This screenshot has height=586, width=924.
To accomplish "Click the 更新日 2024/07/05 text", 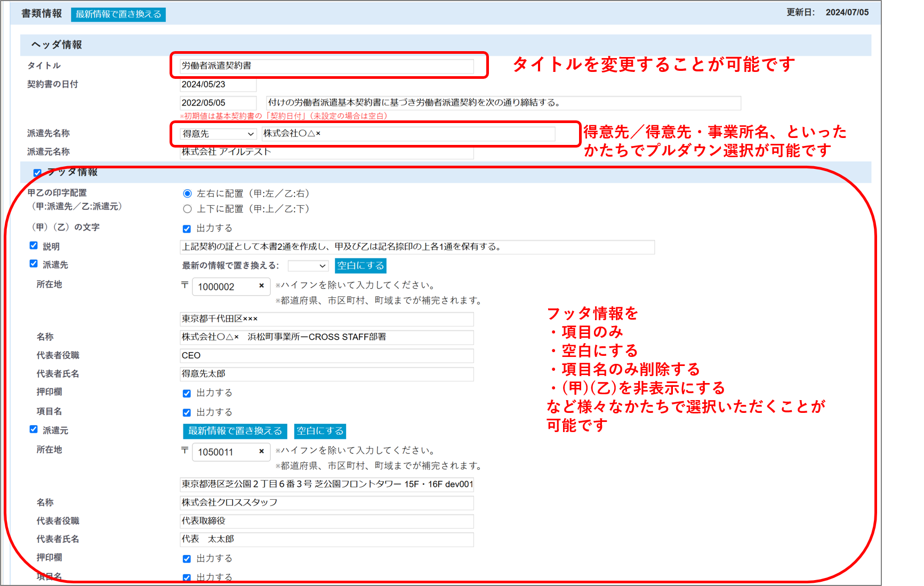I will pos(827,12).
